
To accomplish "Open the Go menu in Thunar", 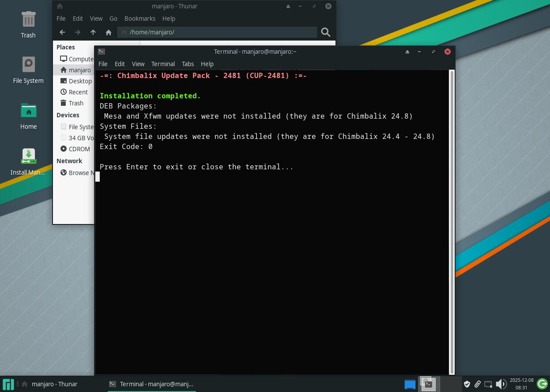I will pyautogui.click(x=113, y=19).
